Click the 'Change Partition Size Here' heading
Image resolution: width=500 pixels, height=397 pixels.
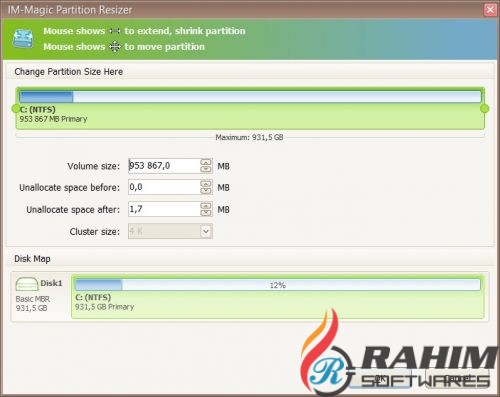(69, 72)
